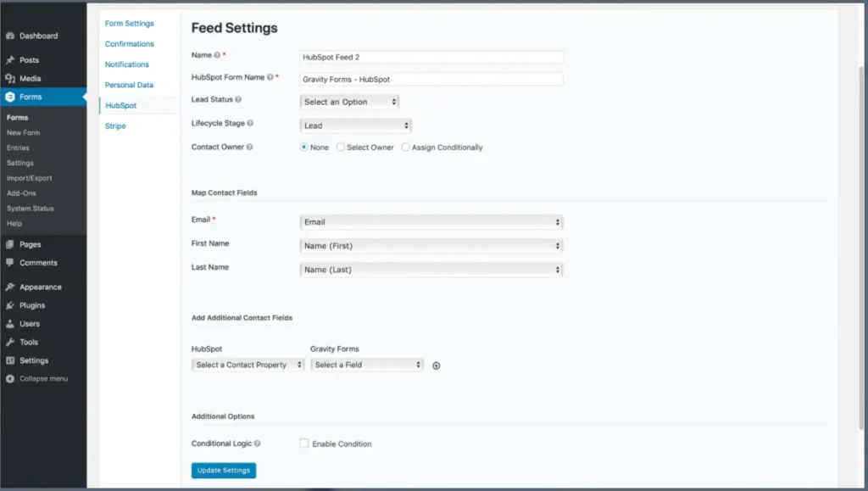Click the Appearance paintbrush icon
Image resolution: width=868 pixels, height=491 pixels.
(x=10, y=287)
